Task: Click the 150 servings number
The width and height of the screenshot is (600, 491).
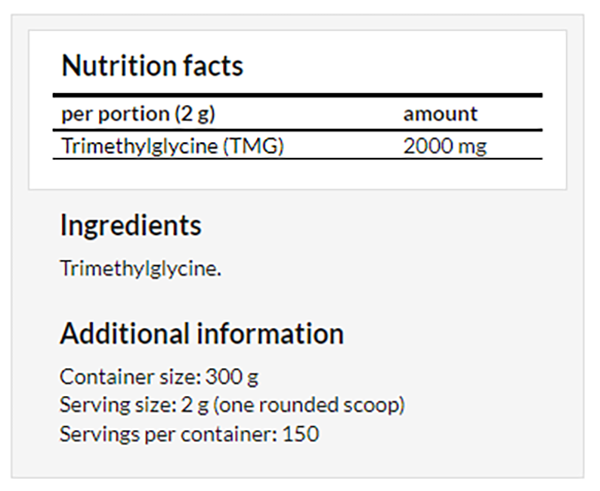Action: (301, 434)
